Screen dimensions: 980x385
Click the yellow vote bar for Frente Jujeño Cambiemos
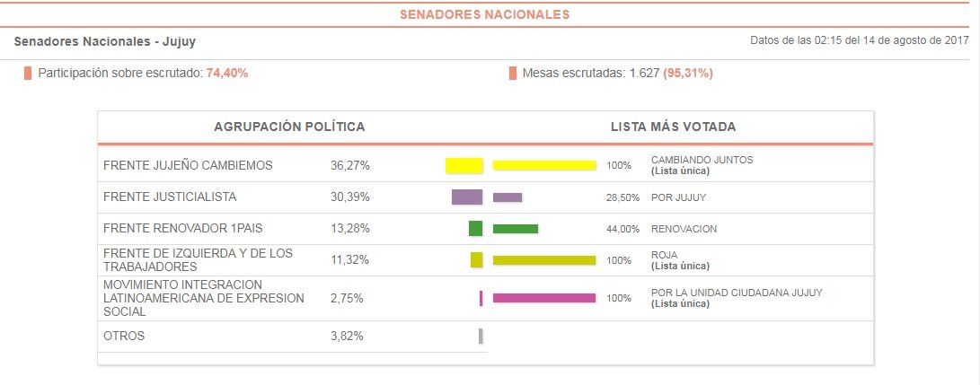click(x=464, y=165)
